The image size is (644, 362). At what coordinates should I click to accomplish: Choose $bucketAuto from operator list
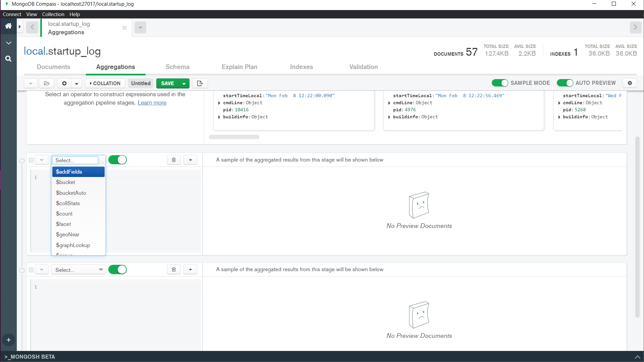tap(78, 193)
